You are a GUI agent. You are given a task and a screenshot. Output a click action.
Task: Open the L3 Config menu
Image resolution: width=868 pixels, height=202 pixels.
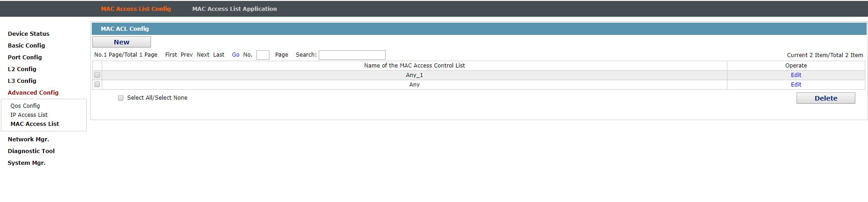(x=22, y=81)
